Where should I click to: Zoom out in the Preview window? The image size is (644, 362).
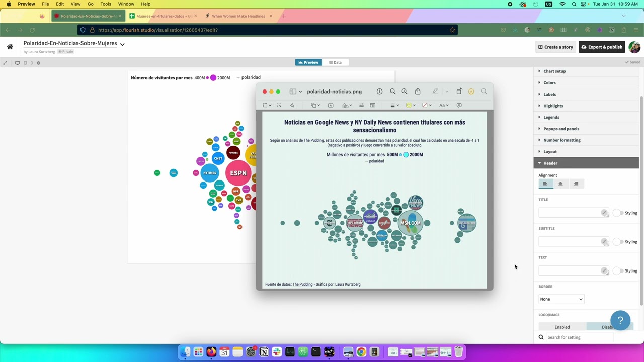[x=393, y=92]
